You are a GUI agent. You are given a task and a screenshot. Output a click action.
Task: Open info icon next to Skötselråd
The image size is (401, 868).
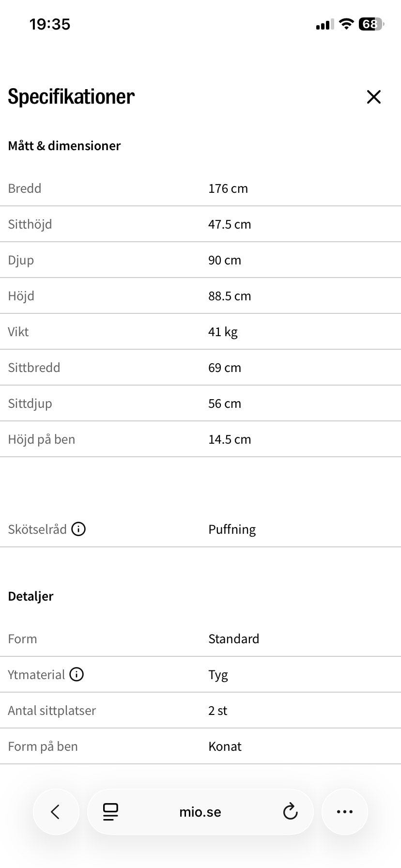pos(78,529)
